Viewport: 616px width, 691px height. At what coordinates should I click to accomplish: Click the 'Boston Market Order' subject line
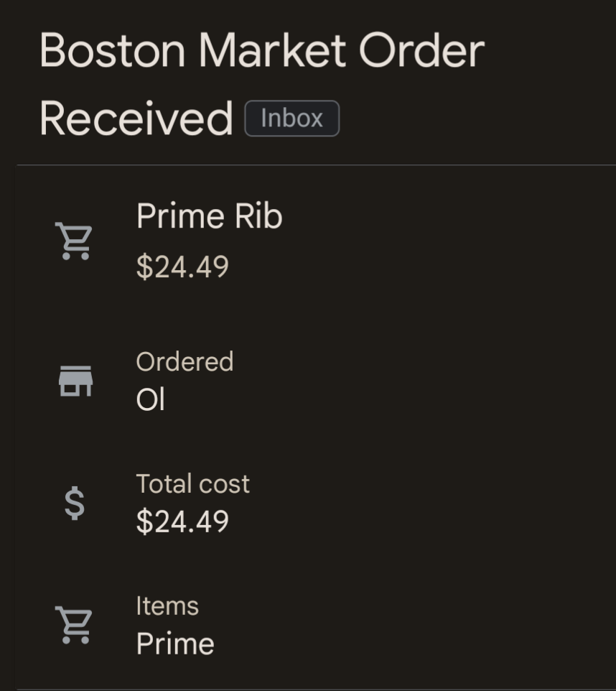click(x=262, y=50)
